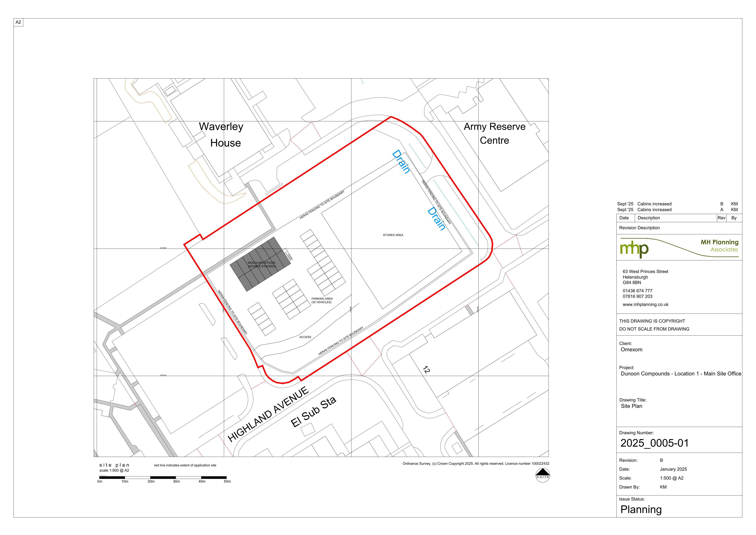Select the Army Reserve Centre label
The height and width of the screenshot is (535, 756).
tap(495, 133)
